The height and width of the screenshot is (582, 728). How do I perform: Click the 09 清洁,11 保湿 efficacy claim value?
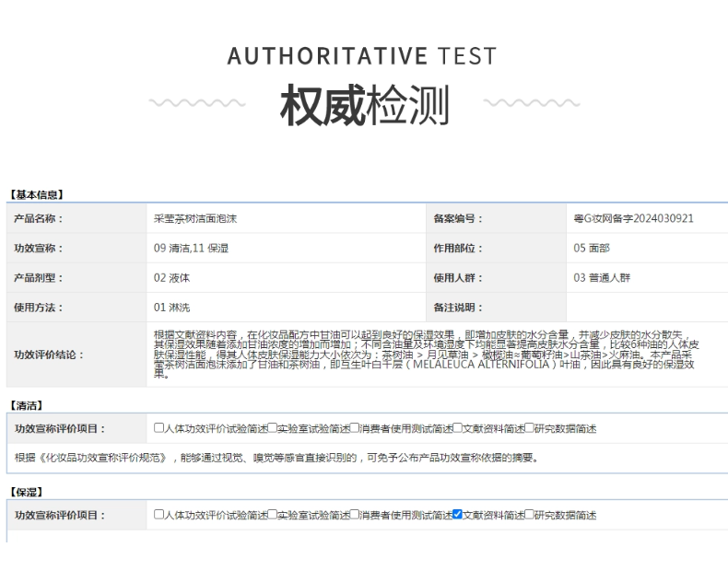tap(192, 249)
